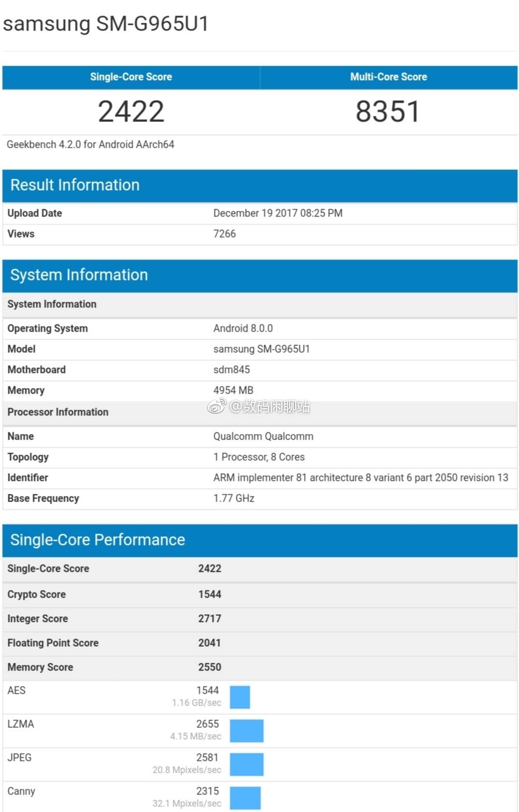Click the 2422 value in performance table
The height and width of the screenshot is (812, 519).
pos(210,569)
